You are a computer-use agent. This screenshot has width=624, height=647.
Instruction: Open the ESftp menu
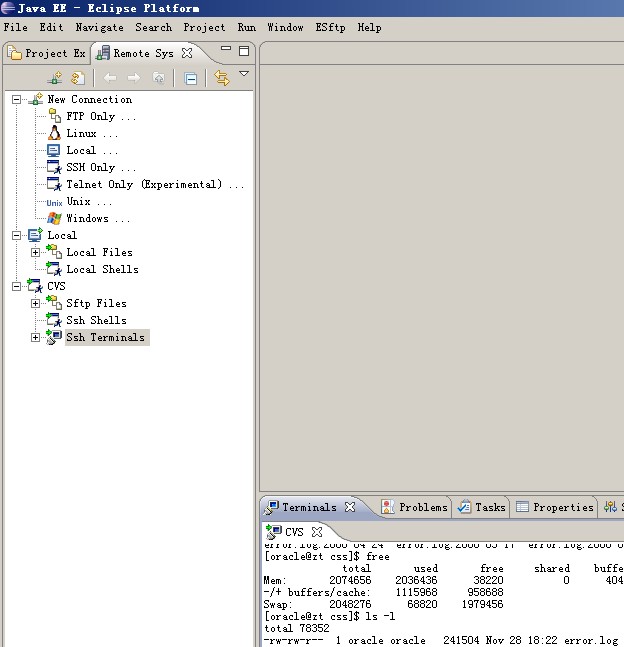tap(330, 27)
